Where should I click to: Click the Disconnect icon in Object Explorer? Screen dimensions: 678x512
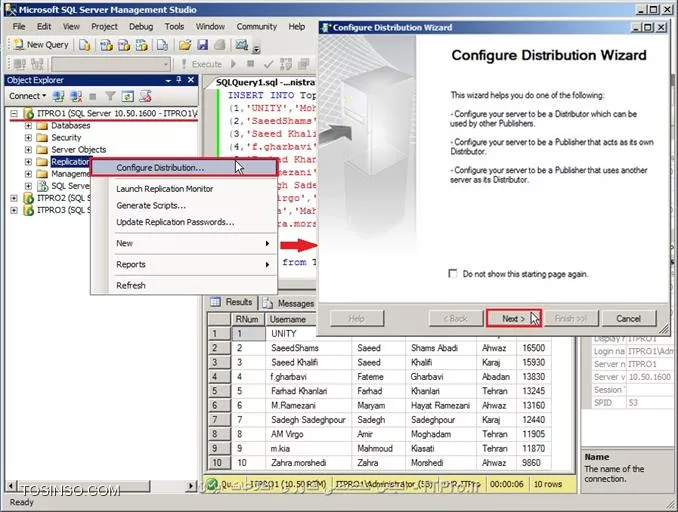(76, 96)
